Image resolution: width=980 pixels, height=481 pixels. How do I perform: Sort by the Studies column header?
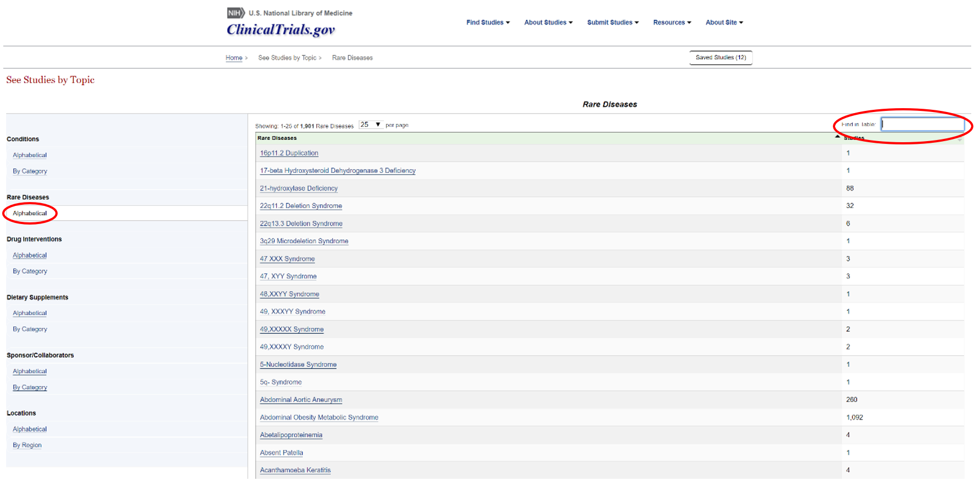pyautogui.click(x=854, y=138)
